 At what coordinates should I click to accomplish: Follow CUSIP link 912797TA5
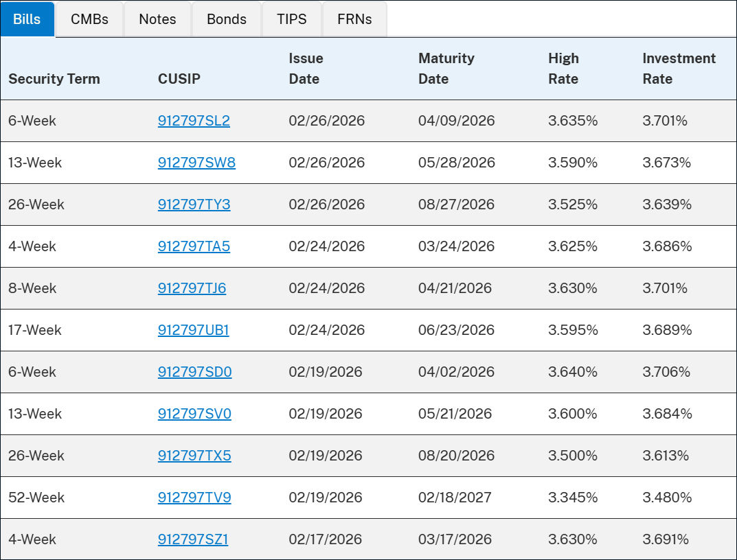tap(194, 246)
